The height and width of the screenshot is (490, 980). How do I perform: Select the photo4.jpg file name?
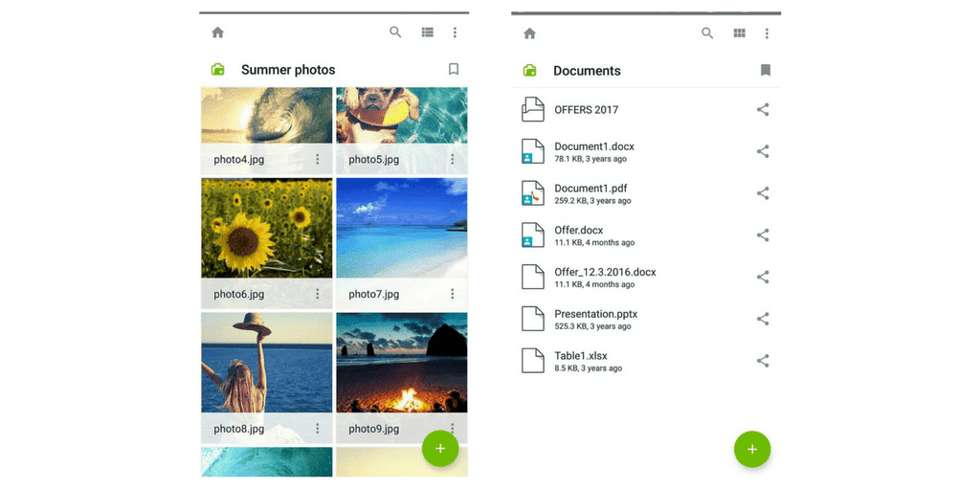point(238,160)
